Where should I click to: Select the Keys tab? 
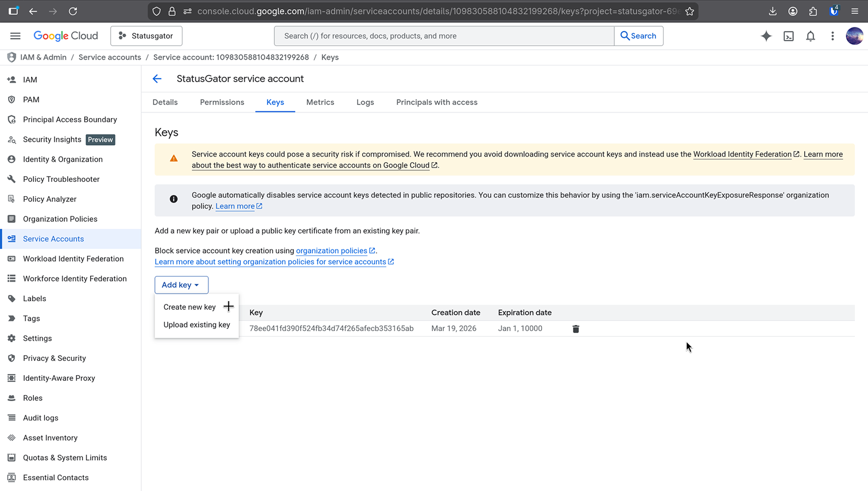pos(275,102)
